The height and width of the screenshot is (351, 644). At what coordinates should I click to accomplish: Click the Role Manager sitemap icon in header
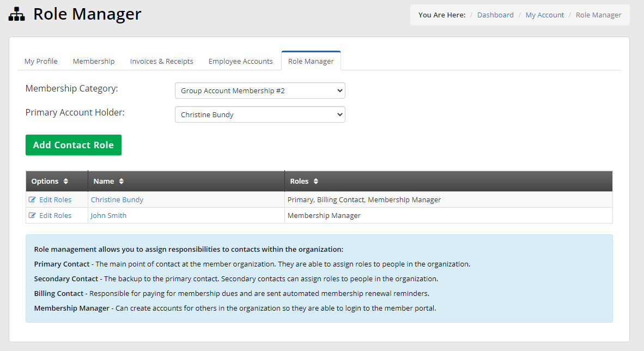point(17,14)
